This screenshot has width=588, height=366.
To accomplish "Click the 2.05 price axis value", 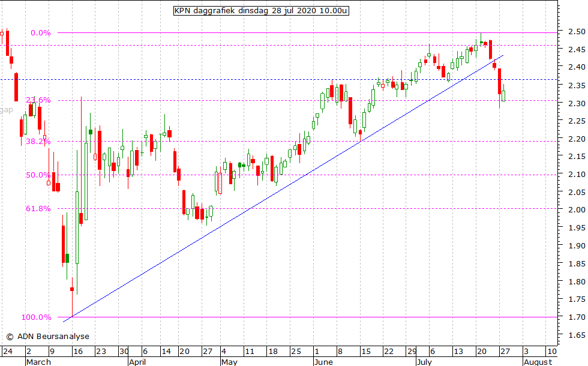I will [x=577, y=192].
